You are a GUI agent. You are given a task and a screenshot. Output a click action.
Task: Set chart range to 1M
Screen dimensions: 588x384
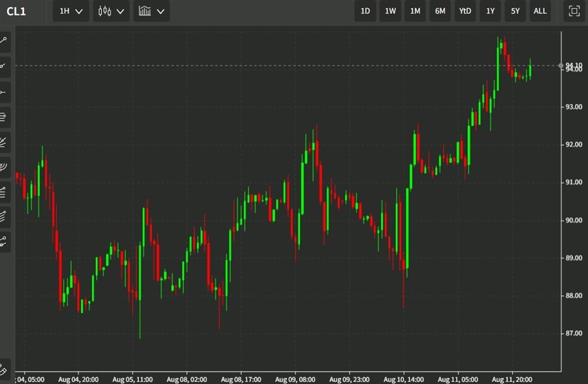coord(415,11)
